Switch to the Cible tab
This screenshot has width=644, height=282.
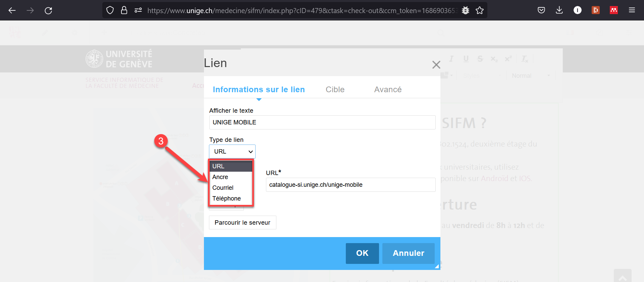pyautogui.click(x=335, y=90)
